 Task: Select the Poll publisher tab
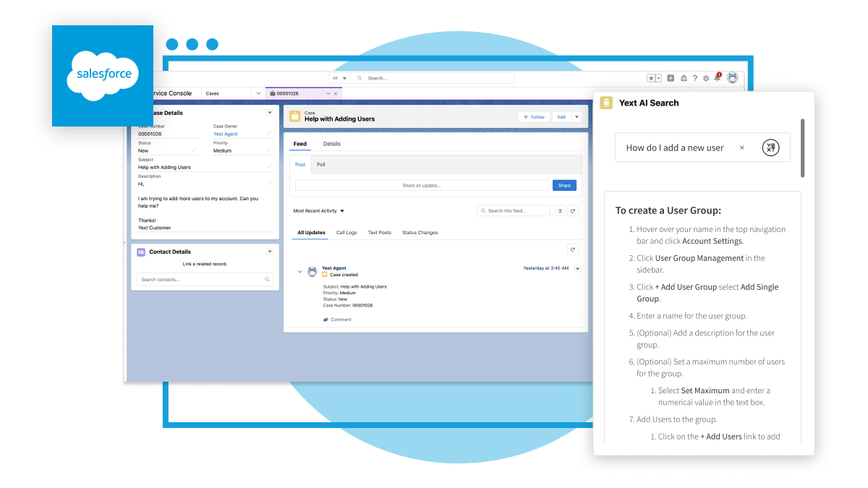(x=321, y=165)
